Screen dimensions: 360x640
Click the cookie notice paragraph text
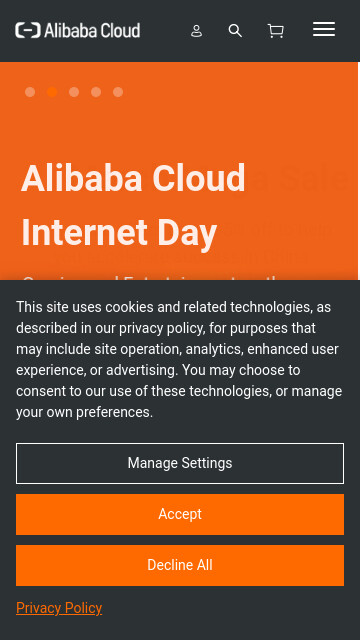179,360
